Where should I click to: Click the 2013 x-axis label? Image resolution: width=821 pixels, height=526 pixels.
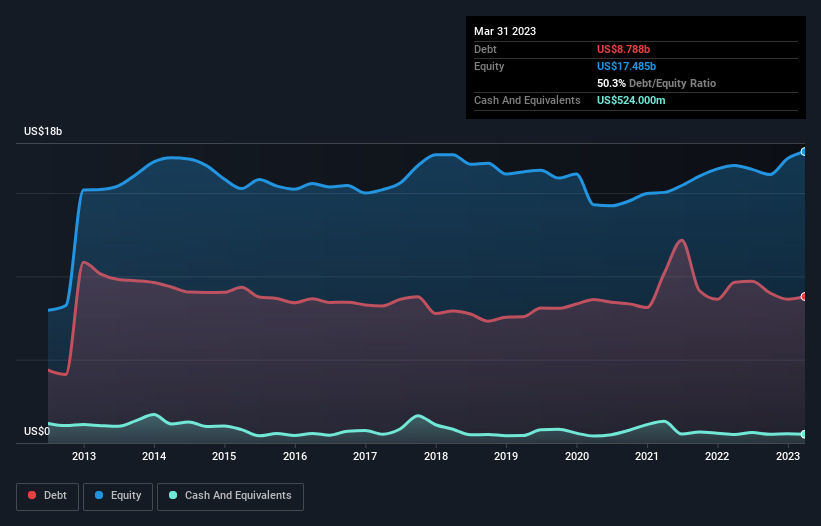click(x=84, y=456)
